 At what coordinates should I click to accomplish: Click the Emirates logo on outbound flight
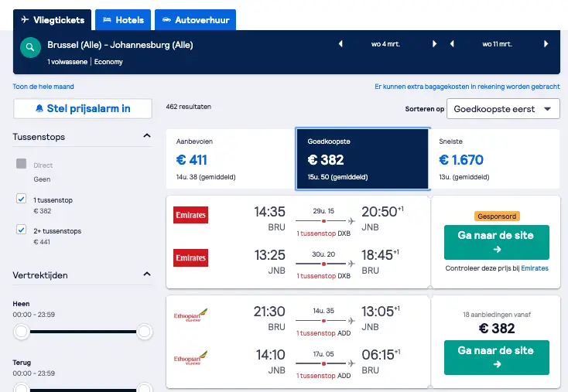coord(190,215)
